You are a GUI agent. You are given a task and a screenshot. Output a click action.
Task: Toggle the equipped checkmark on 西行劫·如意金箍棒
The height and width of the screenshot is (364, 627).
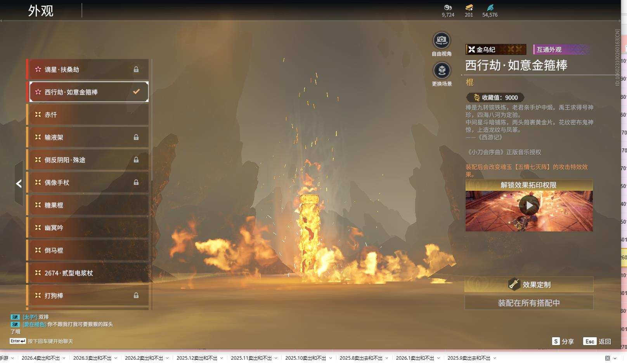tap(136, 92)
